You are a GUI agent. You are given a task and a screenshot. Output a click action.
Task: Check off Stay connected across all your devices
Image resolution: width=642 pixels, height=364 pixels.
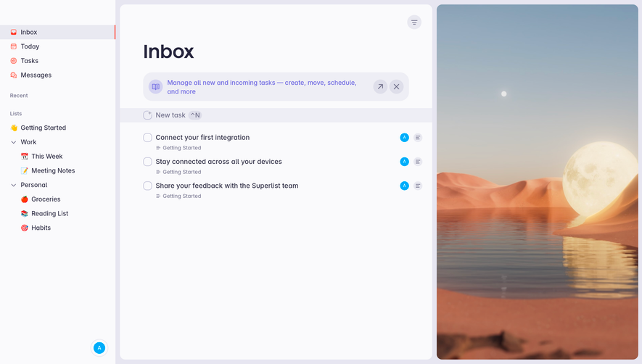pyautogui.click(x=147, y=162)
